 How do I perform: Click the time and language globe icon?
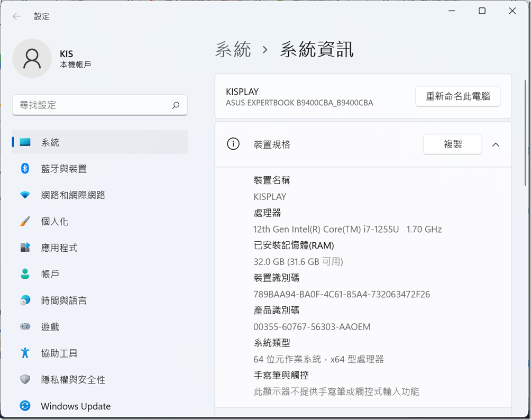pos(25,300)
